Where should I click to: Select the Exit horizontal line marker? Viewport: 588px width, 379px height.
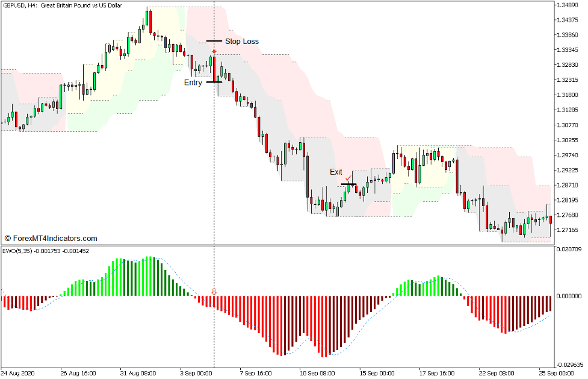tap(349, 183)
